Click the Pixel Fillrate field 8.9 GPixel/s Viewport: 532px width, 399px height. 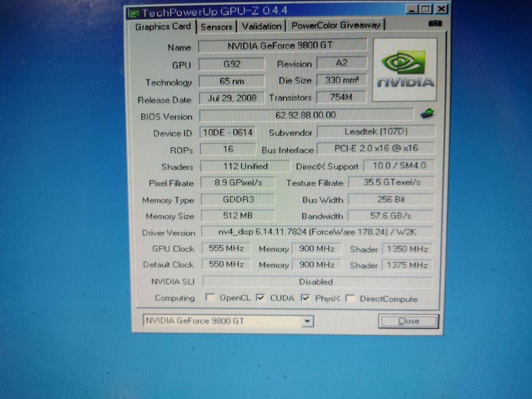238,183
